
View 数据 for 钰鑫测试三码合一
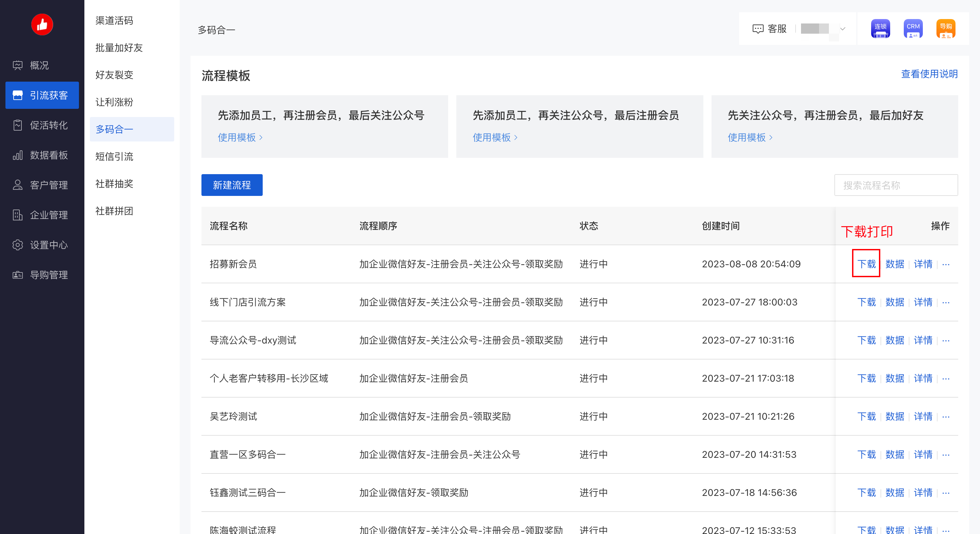pyautogui.click(x=894, y=493)
